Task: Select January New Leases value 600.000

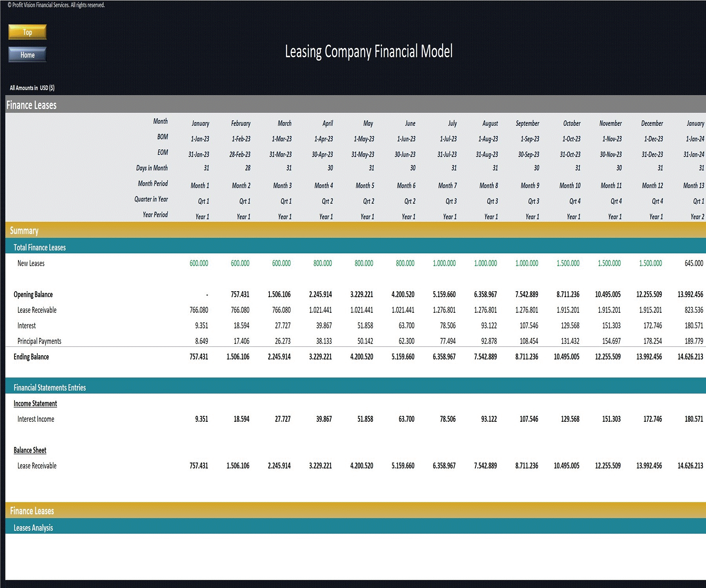Action: click(x=199, y=263)
